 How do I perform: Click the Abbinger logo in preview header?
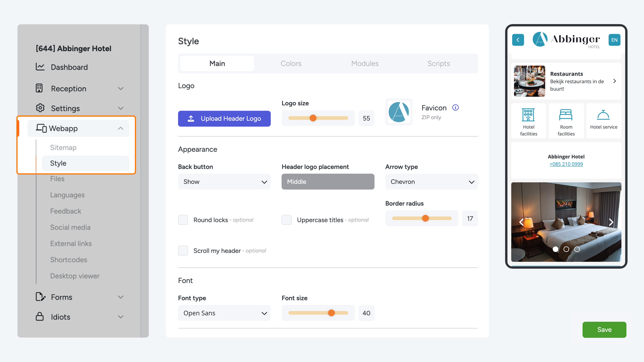[566, 40]
